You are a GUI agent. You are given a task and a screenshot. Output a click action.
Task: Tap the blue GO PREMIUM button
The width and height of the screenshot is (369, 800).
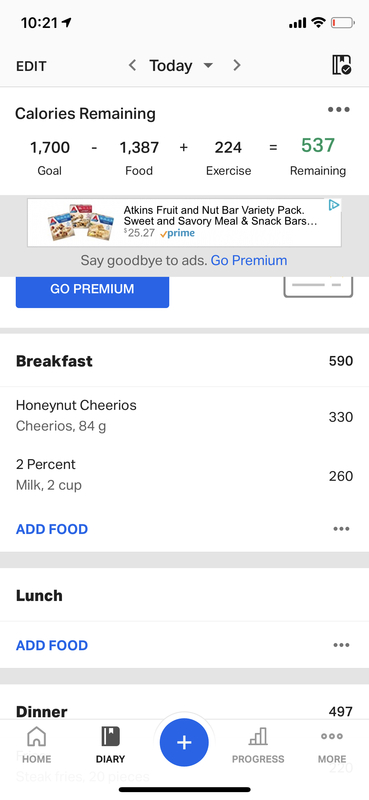[x=92, y=291]
